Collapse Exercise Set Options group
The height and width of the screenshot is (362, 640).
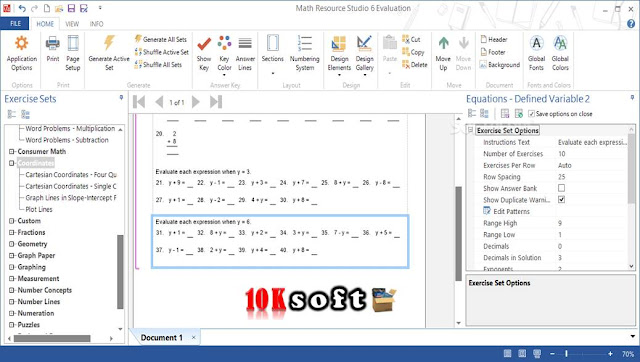(x=470, y=130)
